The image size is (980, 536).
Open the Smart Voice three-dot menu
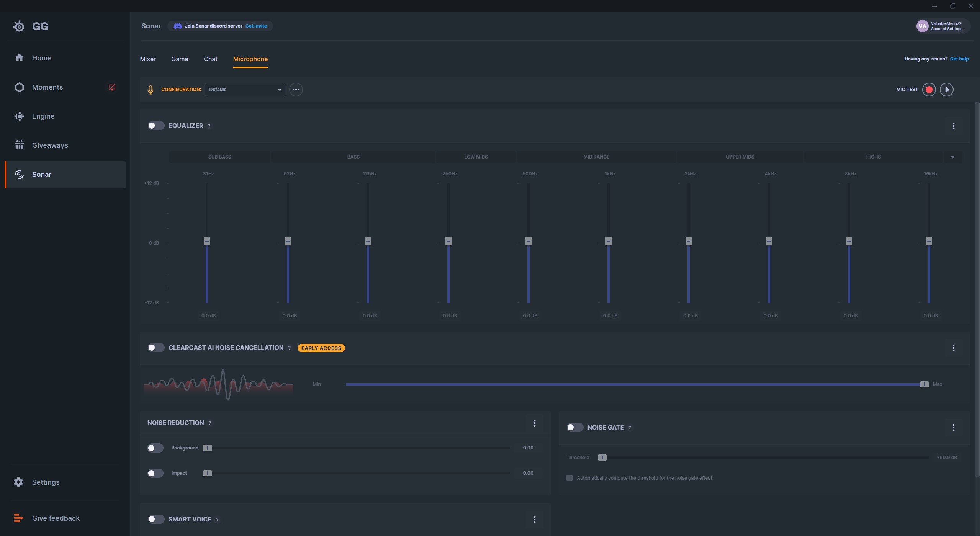point(534,520)
